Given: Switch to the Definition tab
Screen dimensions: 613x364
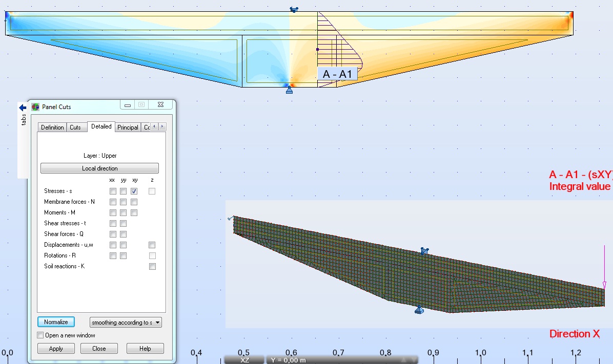Looking at the screenshot, I should point(52,127).
